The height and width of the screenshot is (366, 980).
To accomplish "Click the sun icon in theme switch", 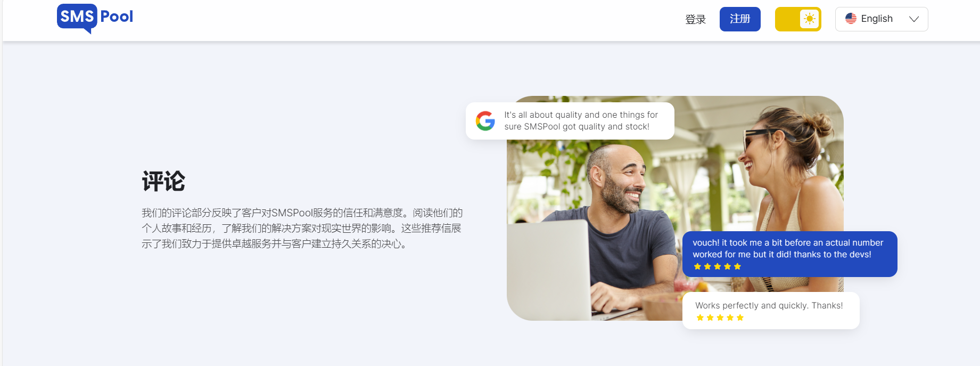I will [809, 19].
